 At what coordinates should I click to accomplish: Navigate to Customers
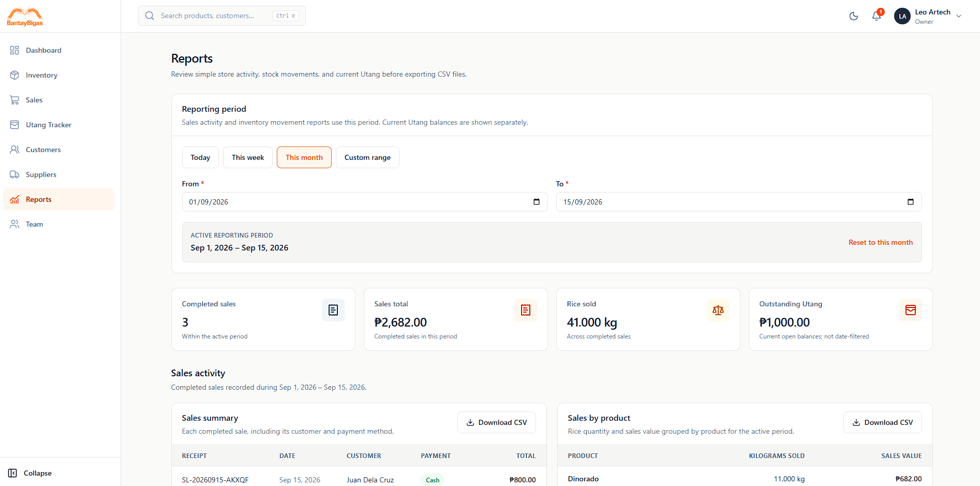click(x=58, y=150)
